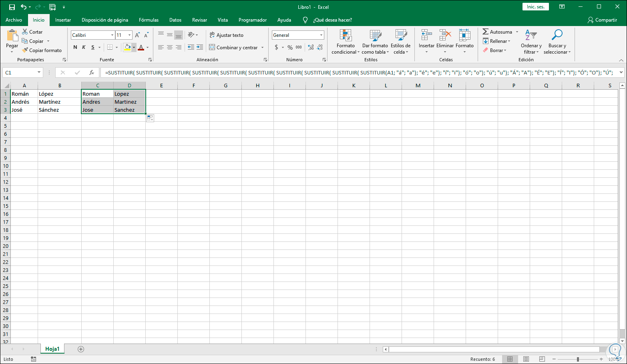Viewport: 627px width, 364px height.
Task: Click the Combinar y centrar icon
Action: [x=213, y=47]
